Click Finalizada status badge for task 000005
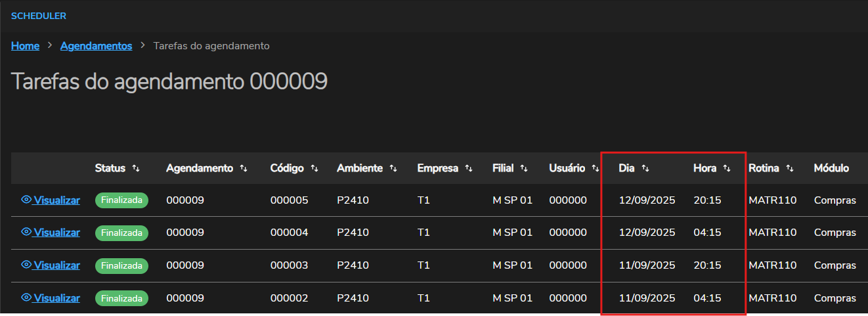This screenshot has height=316, width=868. point(122,200)
